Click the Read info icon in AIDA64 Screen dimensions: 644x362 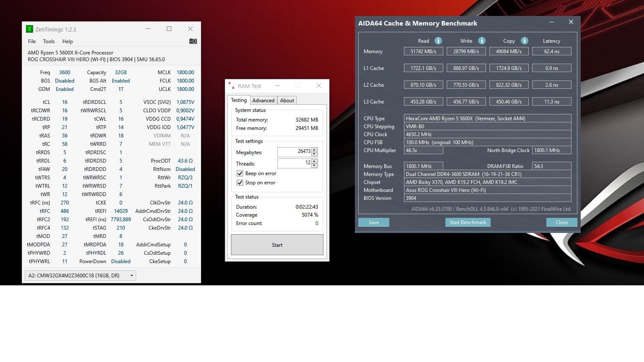coord(438,41)
